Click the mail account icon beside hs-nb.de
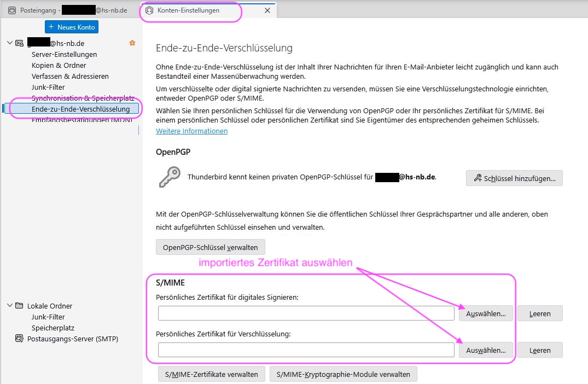Image resolution: width=588 pixels, height=384 pixels. (x=20, y=43)
